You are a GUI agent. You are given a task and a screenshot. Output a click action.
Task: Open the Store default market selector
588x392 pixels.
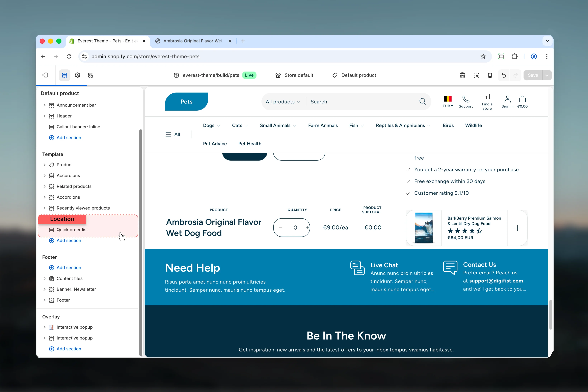(x=294, y=75)
